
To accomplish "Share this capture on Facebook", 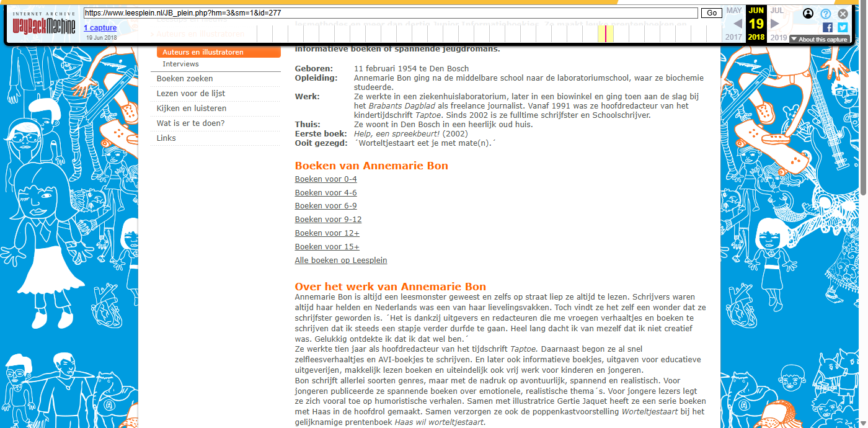I will tap(828, 27).
